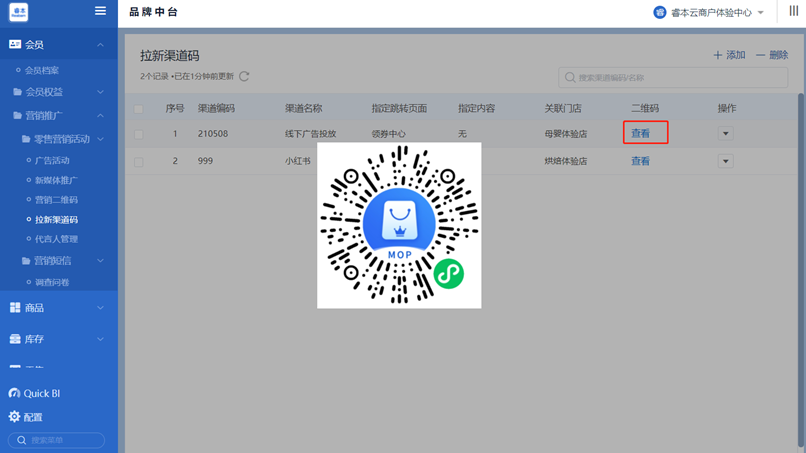Expand the 会员权益 chevron
Viewport: 806px width, 453px height.
[x=100, y=92]
